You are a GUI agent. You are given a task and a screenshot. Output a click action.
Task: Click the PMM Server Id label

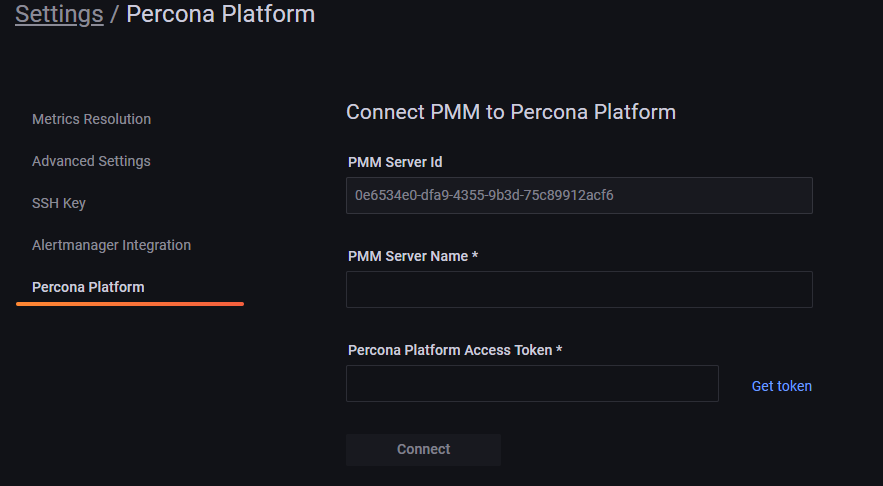click(395, 162)
